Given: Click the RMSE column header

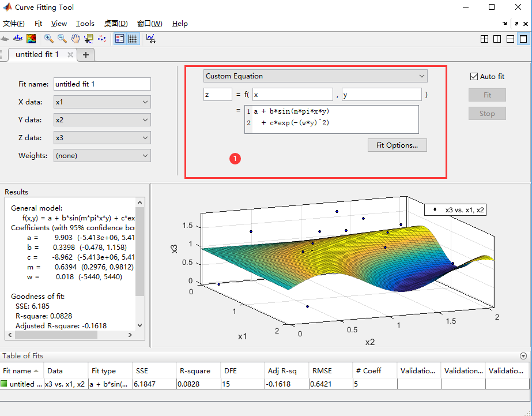Looking at the screenshot, I should 330,371.
